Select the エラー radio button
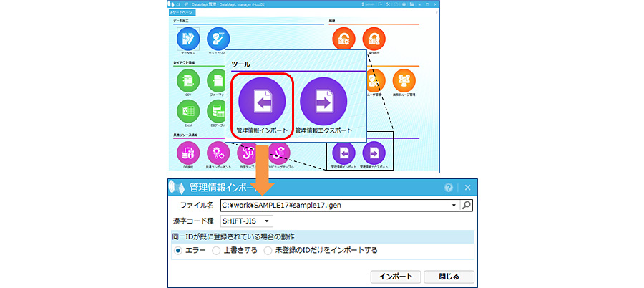 179,250
